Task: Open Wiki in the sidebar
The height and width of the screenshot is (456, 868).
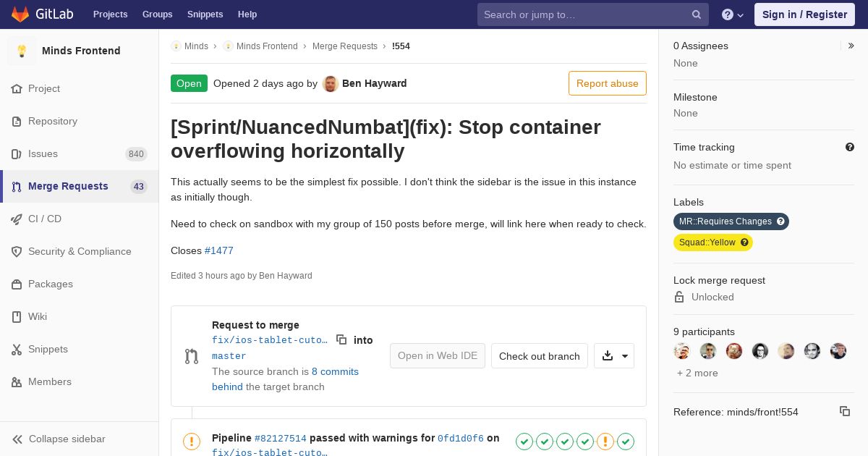Action: [80, 317]
